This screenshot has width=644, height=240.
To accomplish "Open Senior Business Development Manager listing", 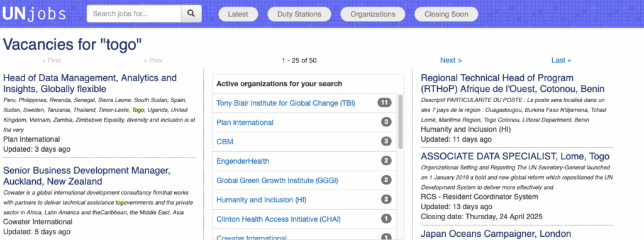I will coord(87,176).
